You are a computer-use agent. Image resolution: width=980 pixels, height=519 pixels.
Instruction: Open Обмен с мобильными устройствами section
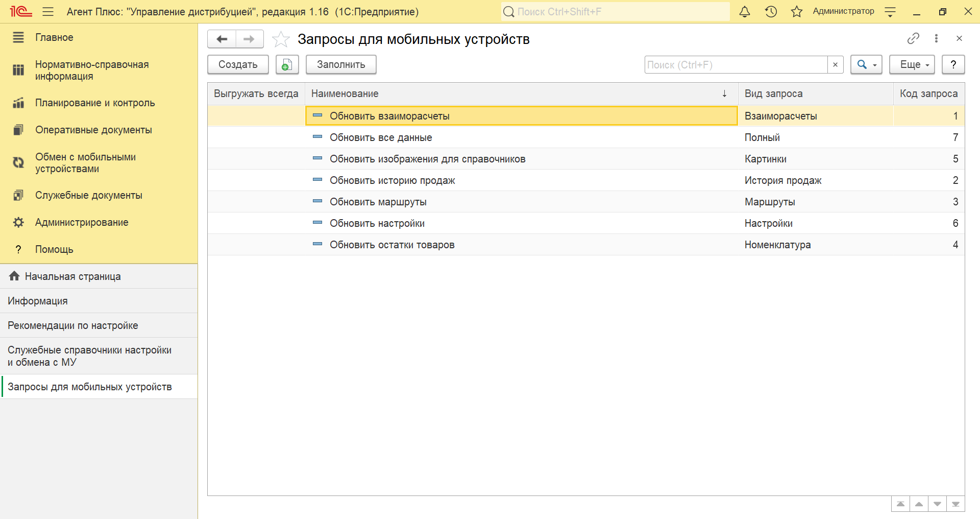point(85,163)
